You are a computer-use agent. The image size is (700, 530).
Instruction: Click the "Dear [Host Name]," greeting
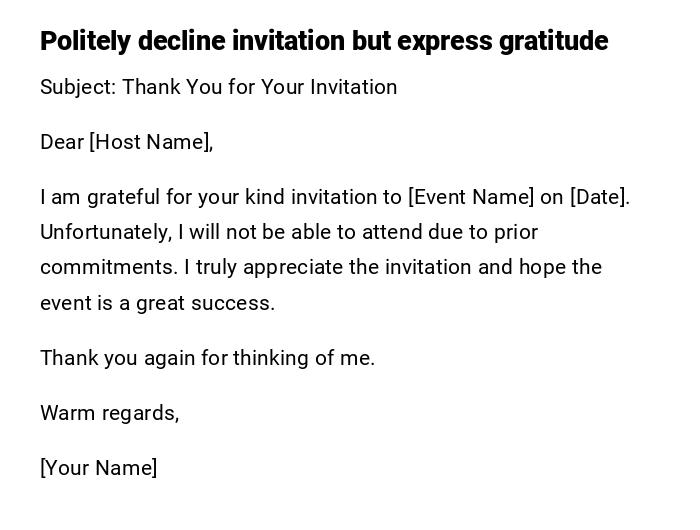click(x=126, y=142)
